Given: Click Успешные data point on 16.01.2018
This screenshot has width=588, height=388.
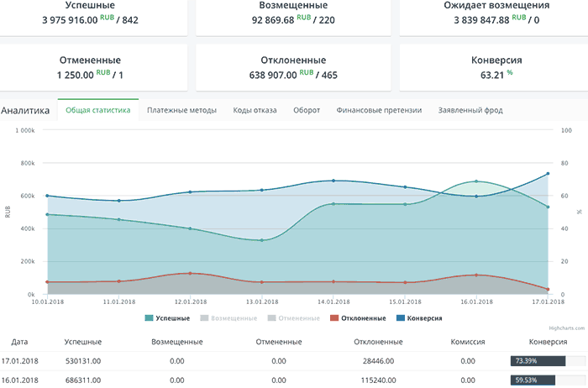Looking at the screenshot, I should pos(476,181).
